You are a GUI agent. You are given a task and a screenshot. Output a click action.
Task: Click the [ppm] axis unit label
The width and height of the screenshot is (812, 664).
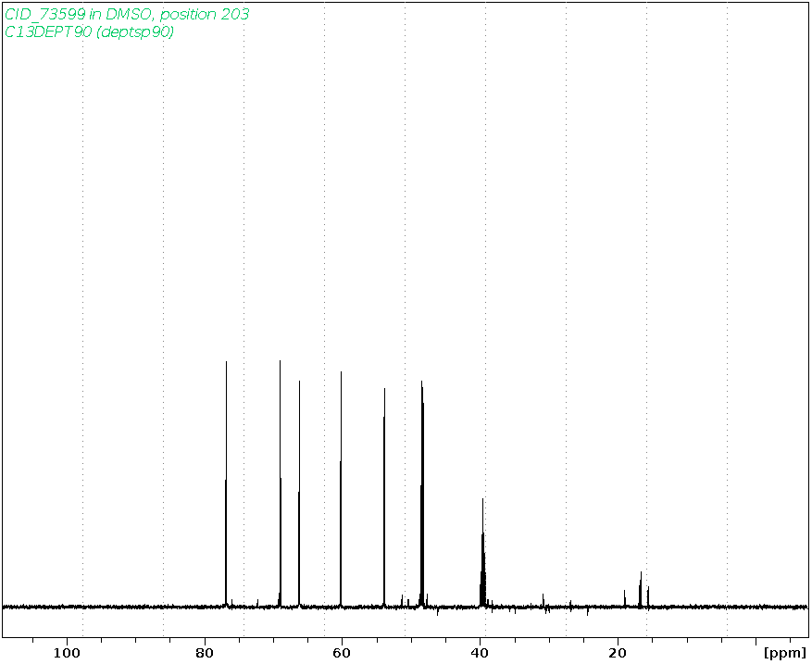click(785, 653)
